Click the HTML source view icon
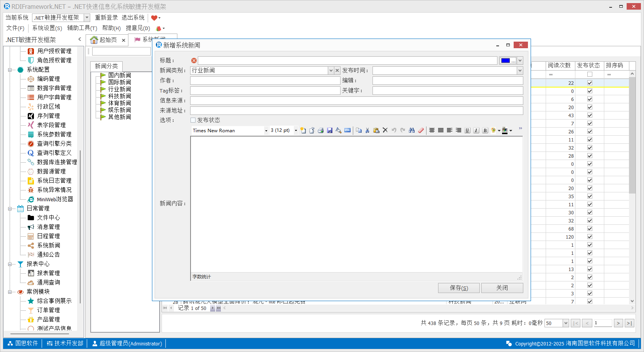This screenshot has height=352, width=644. (x=347, y=131)
